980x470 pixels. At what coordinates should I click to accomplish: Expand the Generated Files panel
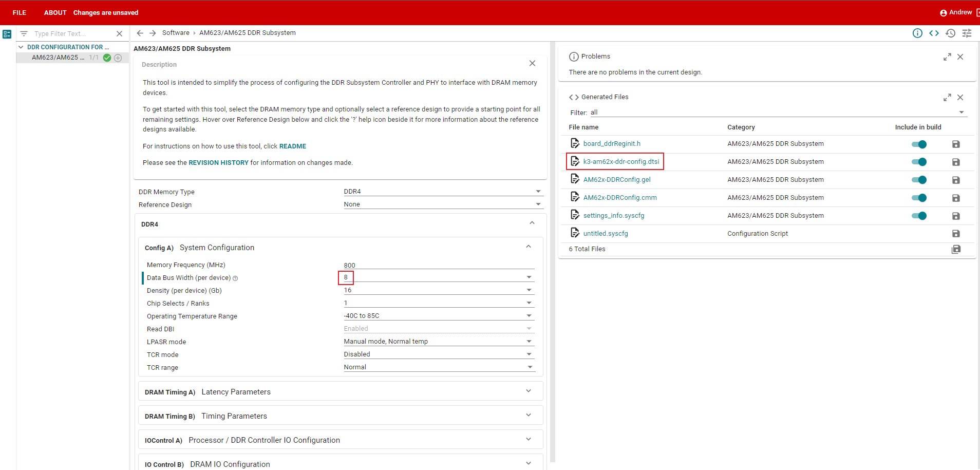(947, 98)
